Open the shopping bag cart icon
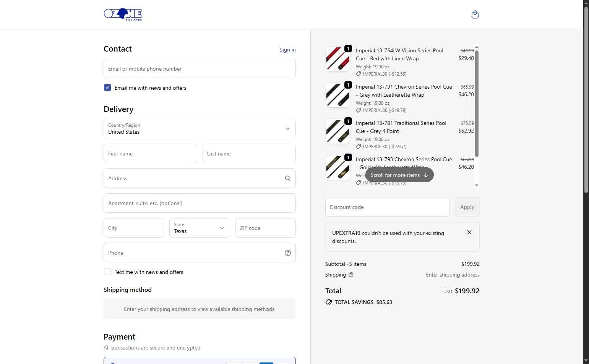The height and width of the screenshot is (364, 589). click(475, 15)
